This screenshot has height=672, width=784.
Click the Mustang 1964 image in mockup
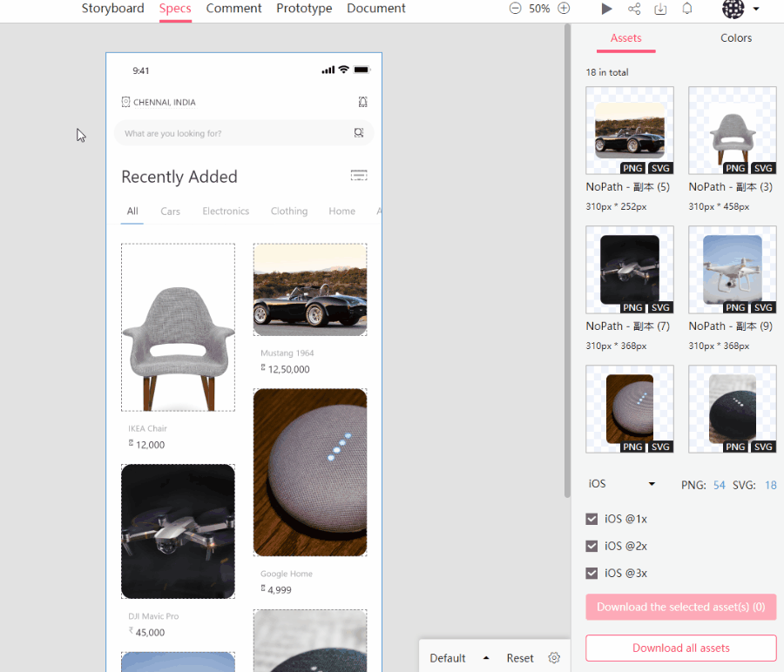[310, 290]
